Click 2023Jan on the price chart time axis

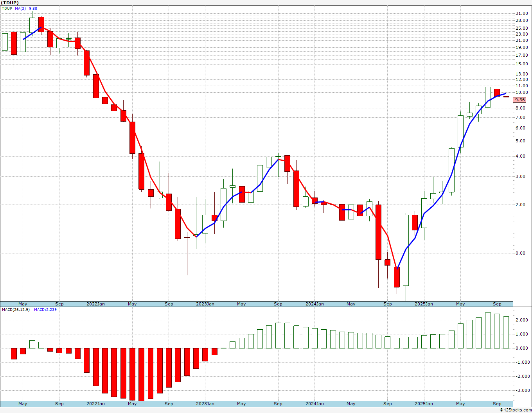[x=205, y=304]
